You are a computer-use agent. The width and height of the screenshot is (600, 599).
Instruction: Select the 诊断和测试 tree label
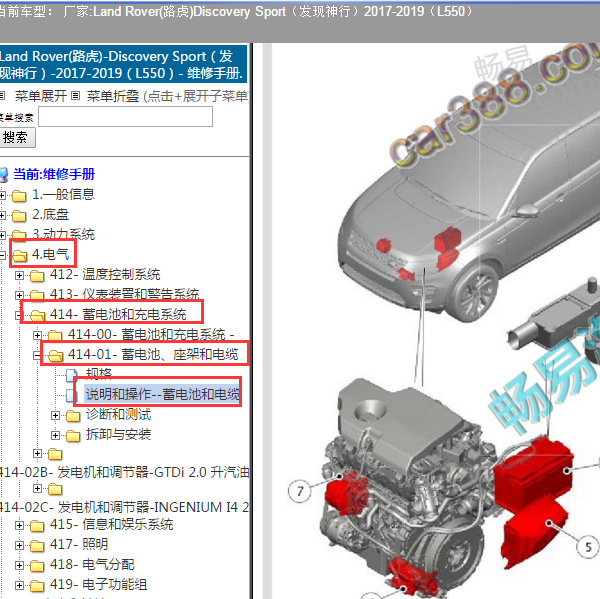pyautogui.click(x=118, y=414)
